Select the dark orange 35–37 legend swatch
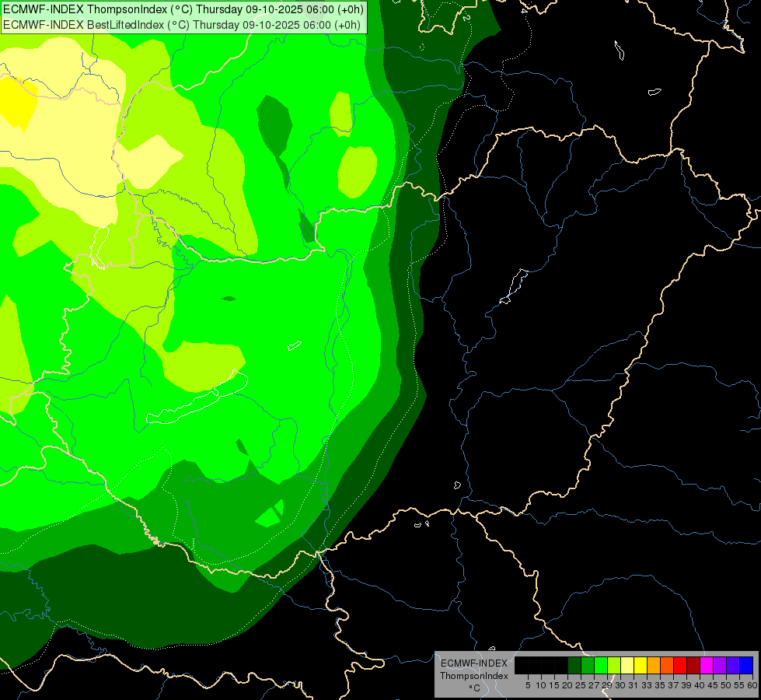Screen dimensions: 761x700 point(667,665)
